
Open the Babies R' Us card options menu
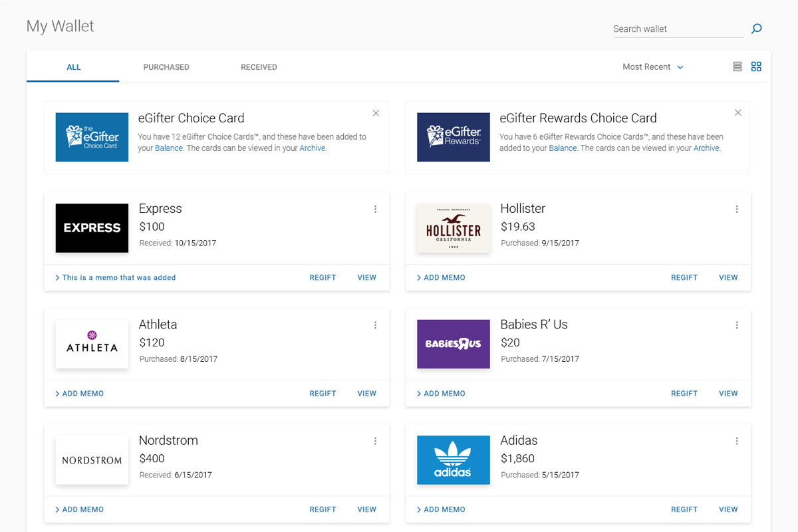tap(737, 325)
